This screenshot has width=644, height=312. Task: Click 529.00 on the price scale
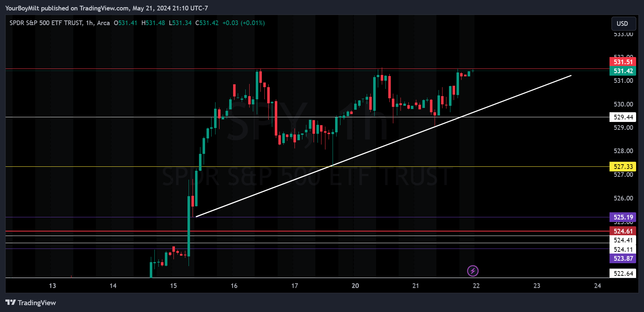[623, 128]
